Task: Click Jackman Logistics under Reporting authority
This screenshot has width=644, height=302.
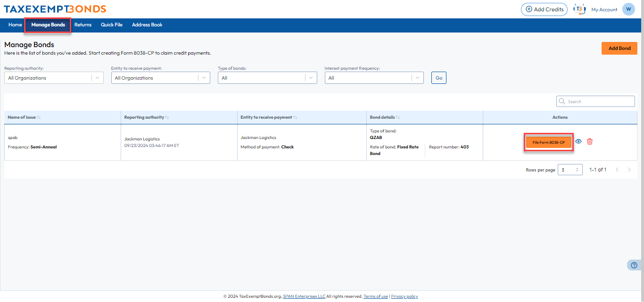Action: tap(142, 139)
